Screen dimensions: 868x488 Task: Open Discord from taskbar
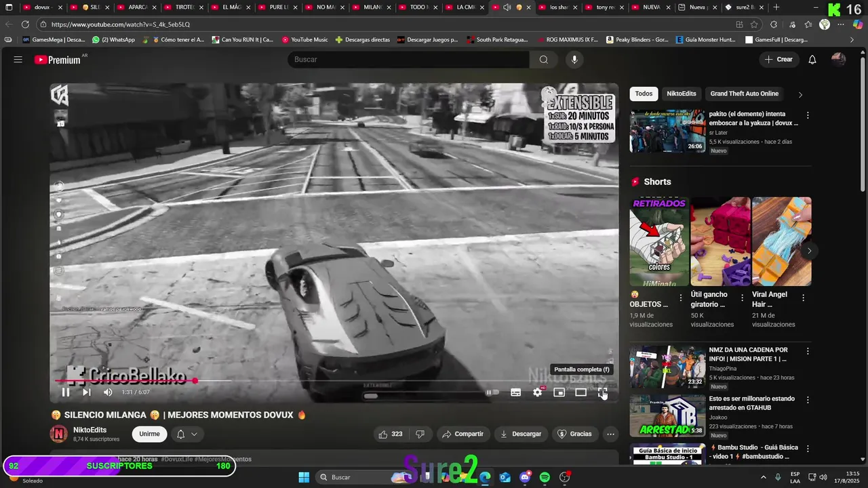click(x=525, y=477)
